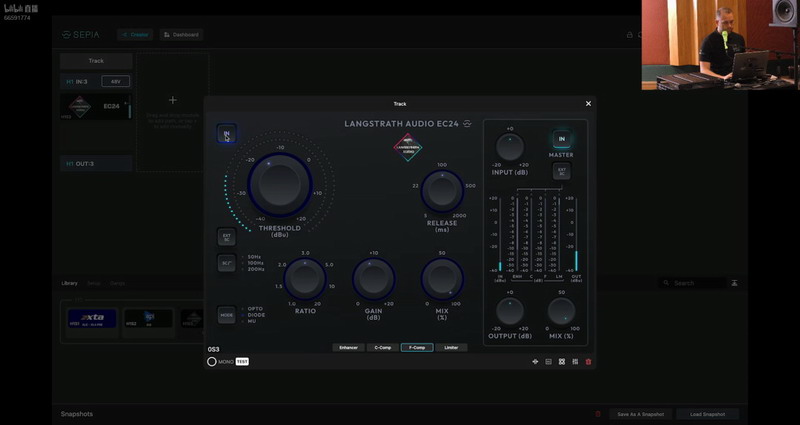Cycle the compressor MODE selector
Image resolution: width=800 pixels, height=425 pixels.
pyautogui.click(x=227, y=315)
